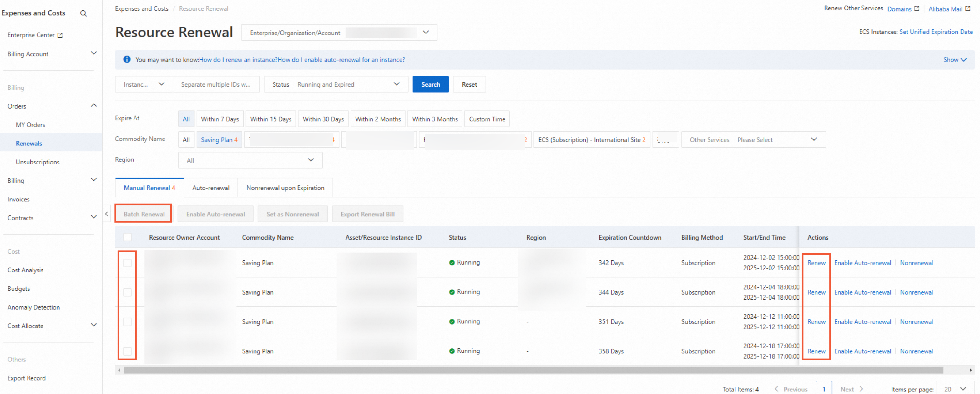This screenshot has width=980, height=394.
Task: Click the search magnifier icon in sidebar
Action: click(x=83, y=13)
